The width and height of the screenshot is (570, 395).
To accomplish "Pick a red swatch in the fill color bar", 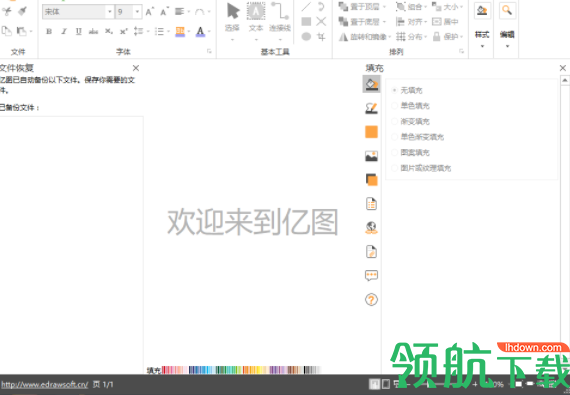I will pos(164,370).
